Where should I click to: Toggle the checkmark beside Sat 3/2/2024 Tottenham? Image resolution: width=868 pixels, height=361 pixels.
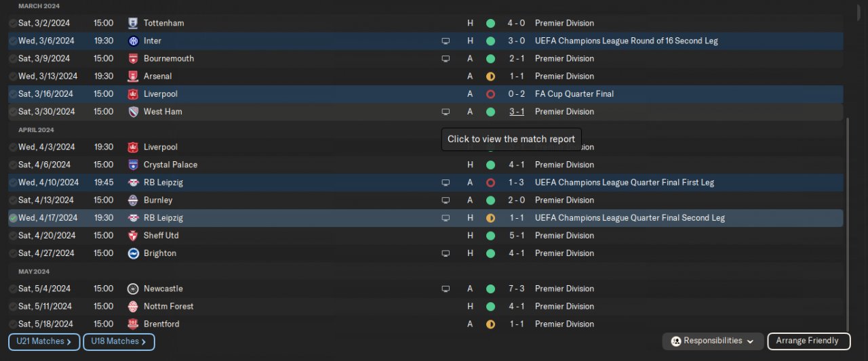pos(13,23)
